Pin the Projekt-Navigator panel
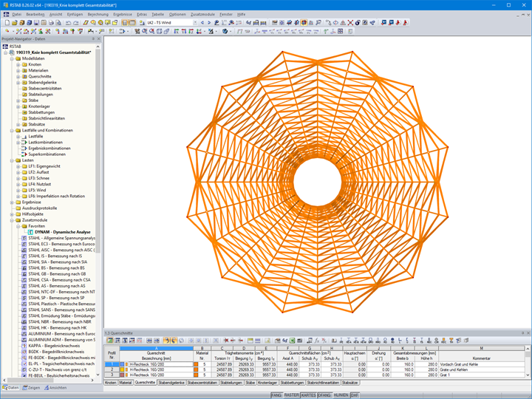The height and width of the screenshot is (399, 532). pyautogui.click(x=93, y=39)
